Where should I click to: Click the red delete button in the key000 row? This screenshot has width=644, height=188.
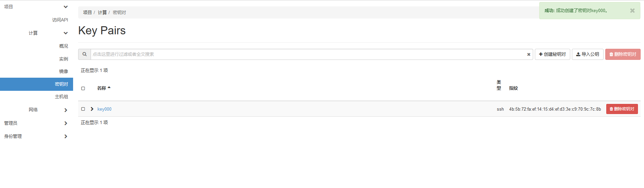tap(622, 109)
